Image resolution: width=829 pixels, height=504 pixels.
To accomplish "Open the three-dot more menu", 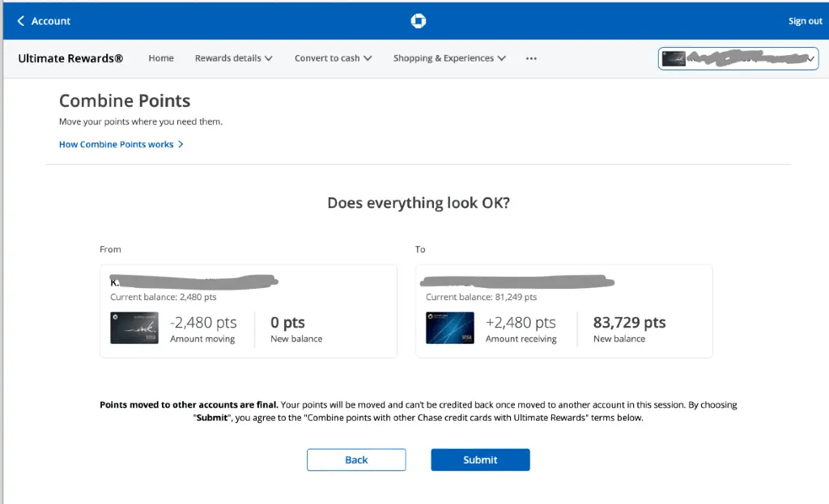I will coord(531,58).
